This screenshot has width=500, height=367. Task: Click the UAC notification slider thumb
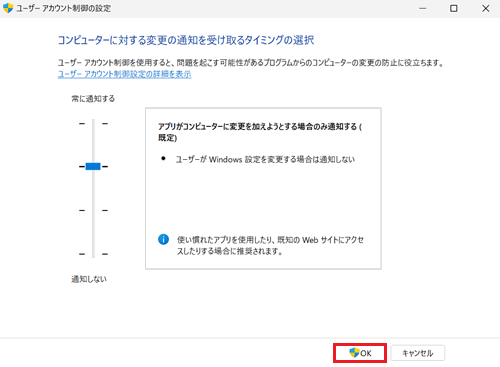coord(93,166)
